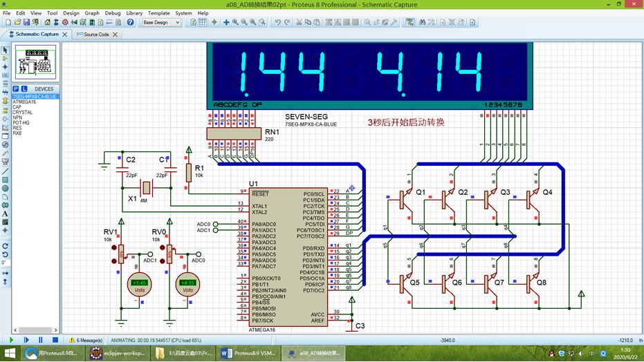
Task: Open the Help question-mark icon
Action: click(130, 23)
